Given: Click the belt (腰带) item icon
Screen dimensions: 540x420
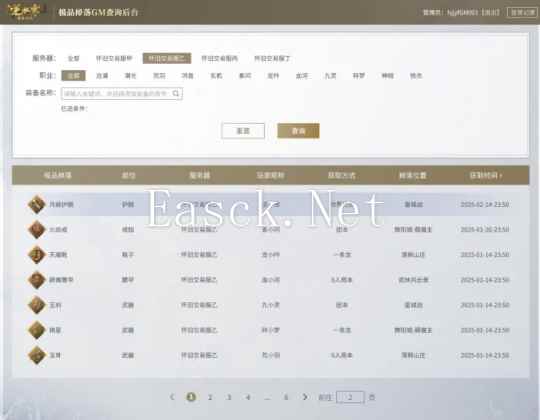Looking at the screenshot, I should click(x=37, y=280).
